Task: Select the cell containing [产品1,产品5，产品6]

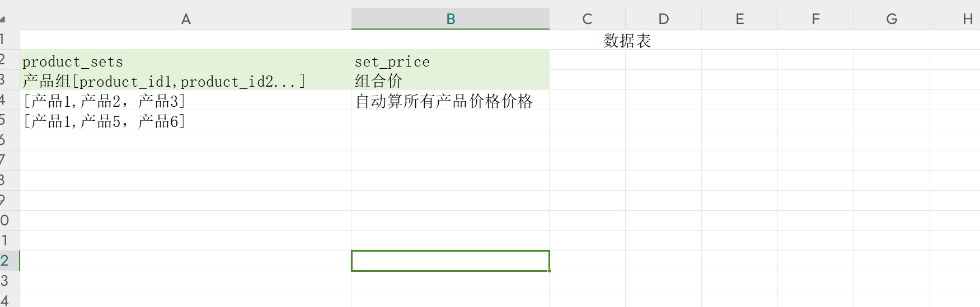Action: click(104, 121)
